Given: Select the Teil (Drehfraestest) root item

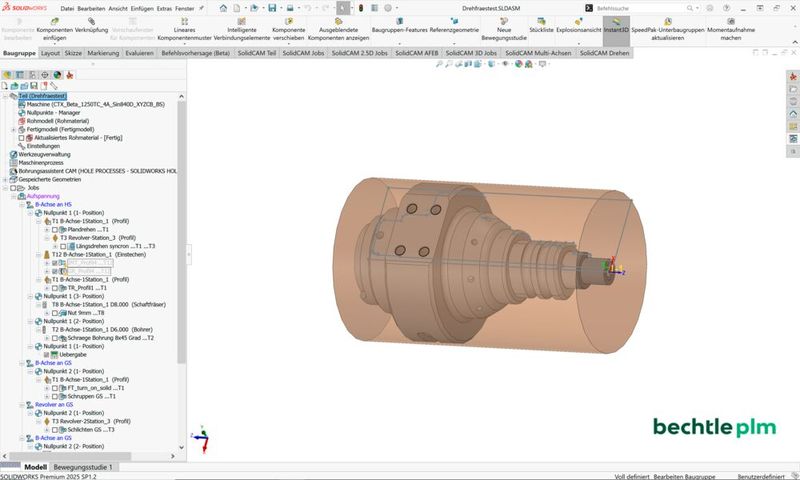Looking at the screenshot, I should click(42, 96).
